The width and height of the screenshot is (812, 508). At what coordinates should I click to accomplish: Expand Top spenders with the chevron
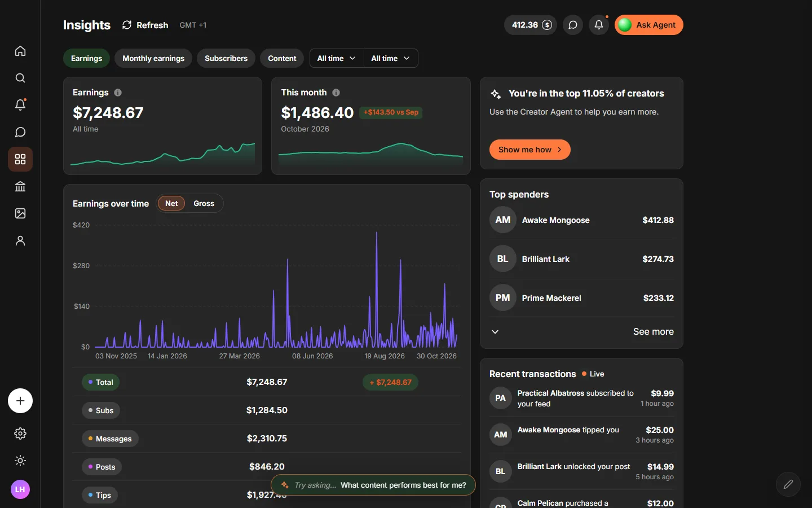tap(495, 332)
